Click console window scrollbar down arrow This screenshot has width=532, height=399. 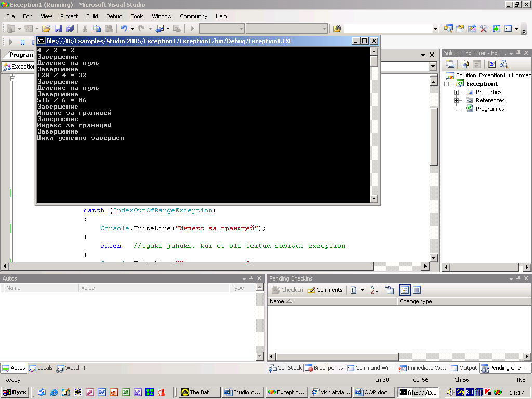(x=374, y=199)
